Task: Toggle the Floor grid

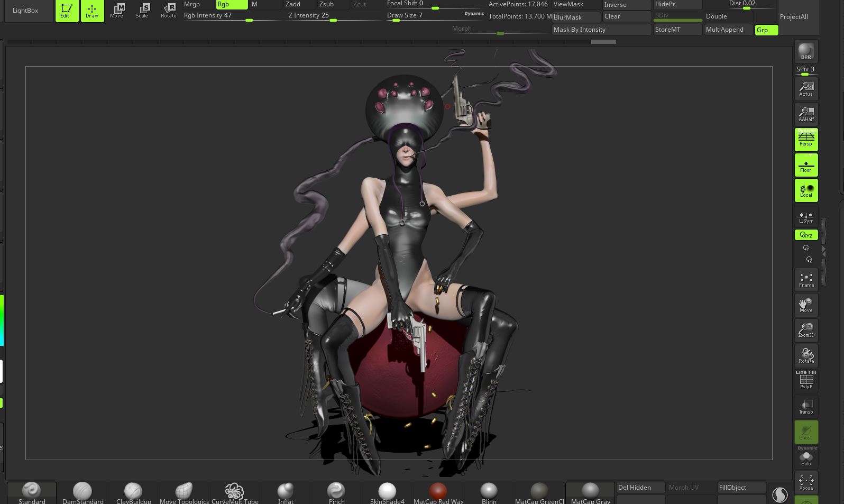Action: click(x=806, y=165)
